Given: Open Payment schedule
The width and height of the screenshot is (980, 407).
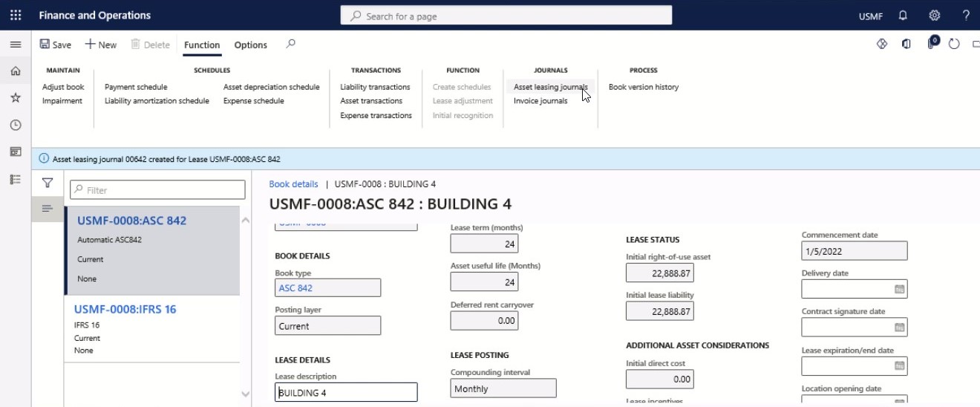Looking at the screenshot, I should [x=136, y=87].
